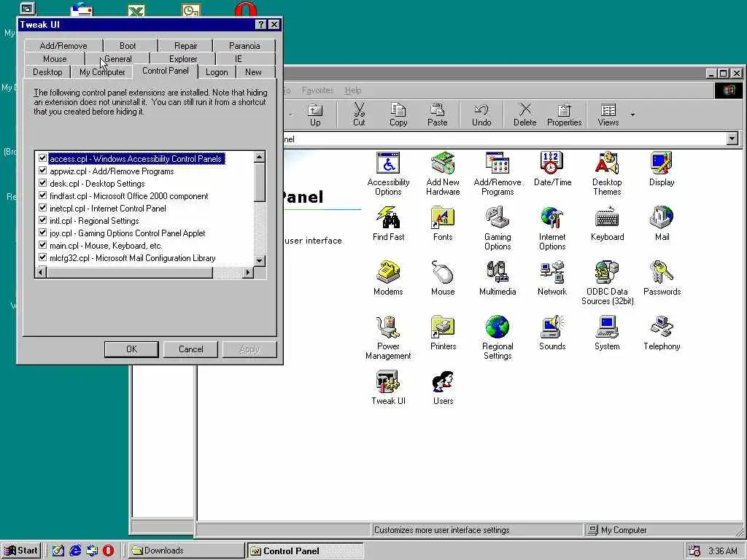Image resolution: width=747 pixels, height=560 pixels.
Task: Click Cut toolbar button
Action: pos(359,114)
